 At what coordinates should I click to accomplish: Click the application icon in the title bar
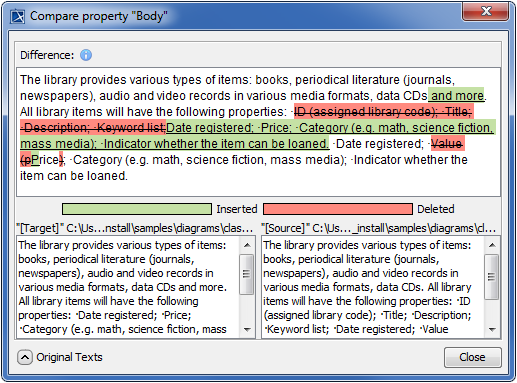[17, 16]
